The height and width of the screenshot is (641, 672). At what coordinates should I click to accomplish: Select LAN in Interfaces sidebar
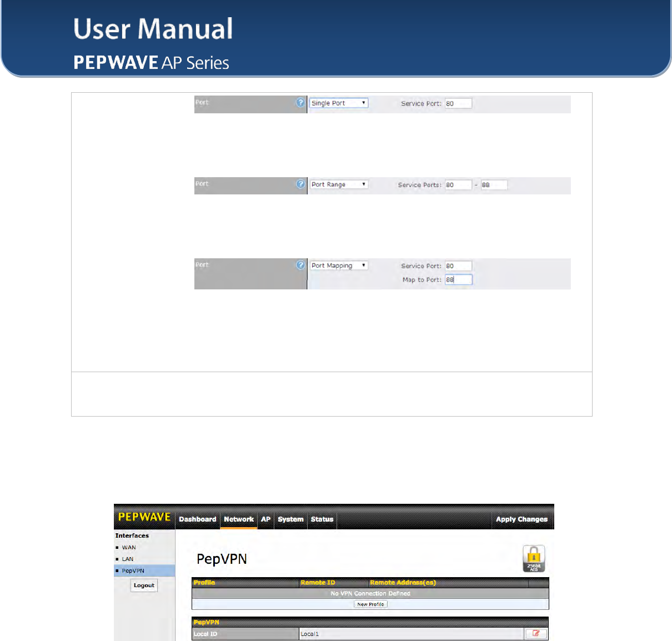[x=128, y=559]
